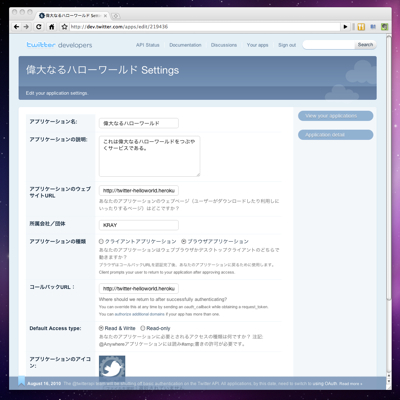
Task: Open the browser home page icon
Action: click(52, 27)
